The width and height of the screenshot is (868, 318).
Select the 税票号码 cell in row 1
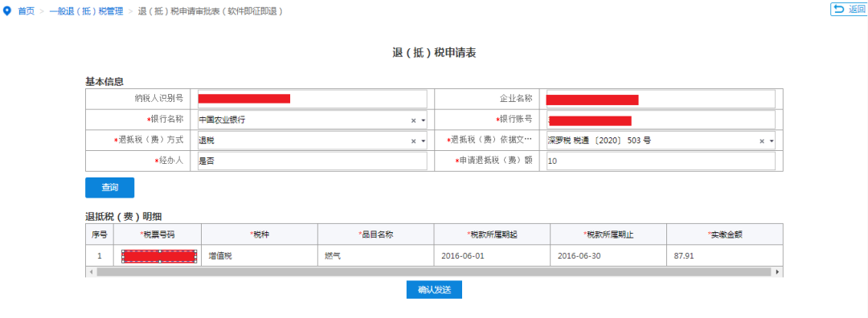point(159,256)
